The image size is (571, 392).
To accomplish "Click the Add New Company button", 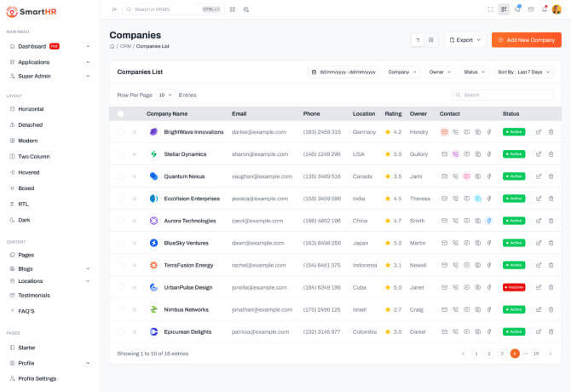I will click(x=526, y=40).
